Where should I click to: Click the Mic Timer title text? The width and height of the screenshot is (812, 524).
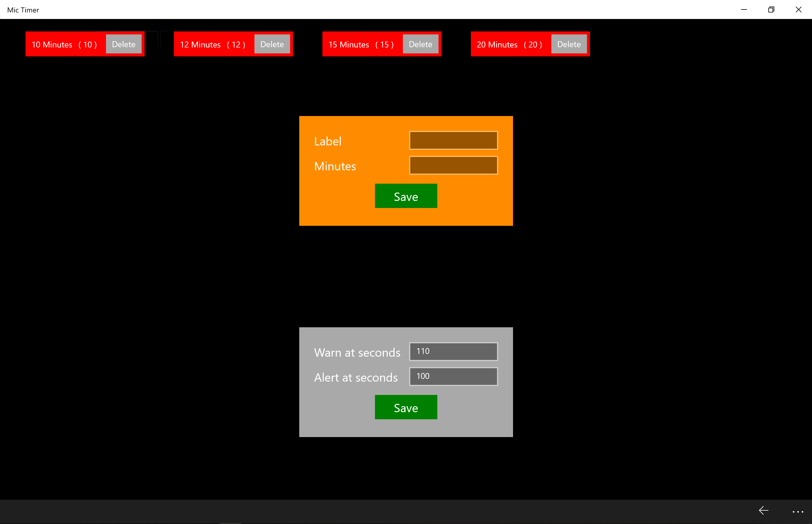tap(23, 10)
